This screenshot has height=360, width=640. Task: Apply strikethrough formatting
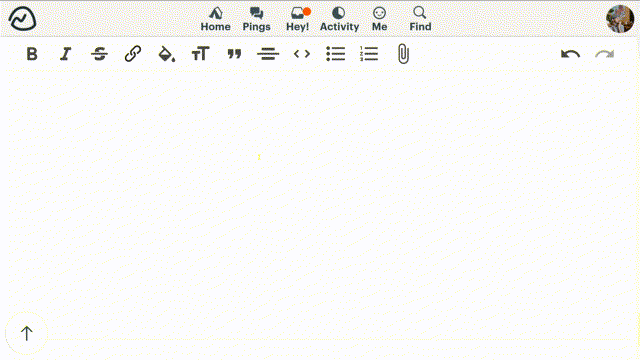[x=99, y=54]
